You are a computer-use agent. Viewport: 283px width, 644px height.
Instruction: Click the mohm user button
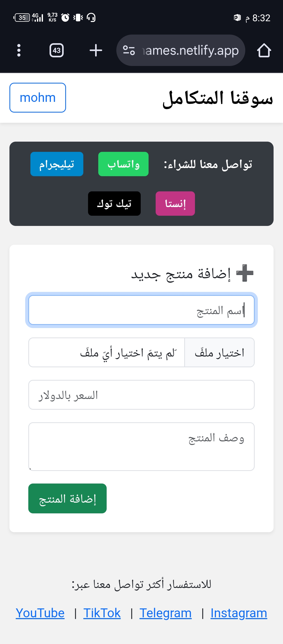(x=38, y=98)
